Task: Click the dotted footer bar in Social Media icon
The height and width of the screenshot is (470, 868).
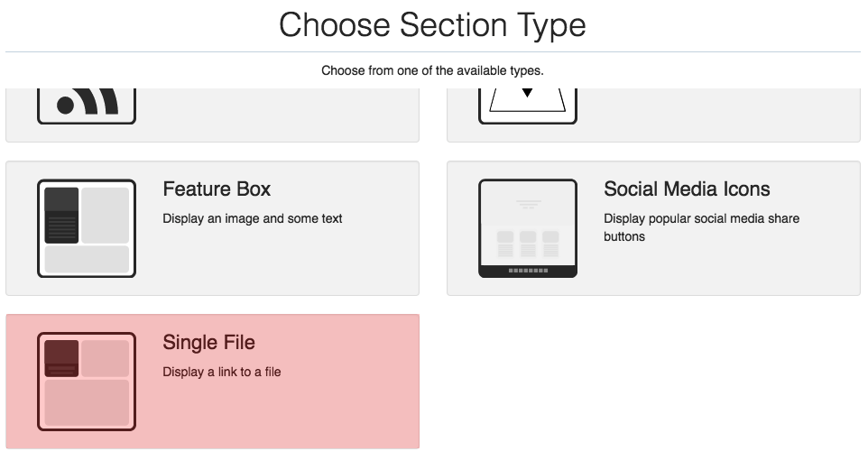Action: point(527,270)
